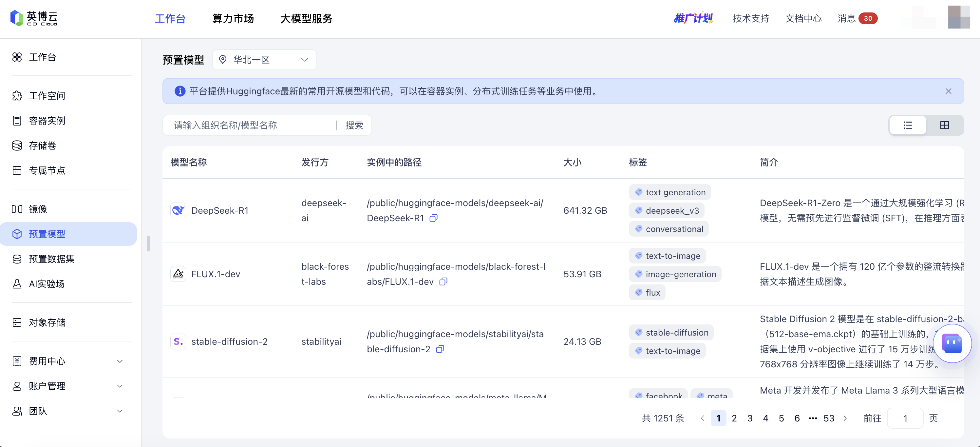Click the 53.91 GB size cell
Viewport: 980px width, 447px height.
pyautogui.click(x=582, y=274)
